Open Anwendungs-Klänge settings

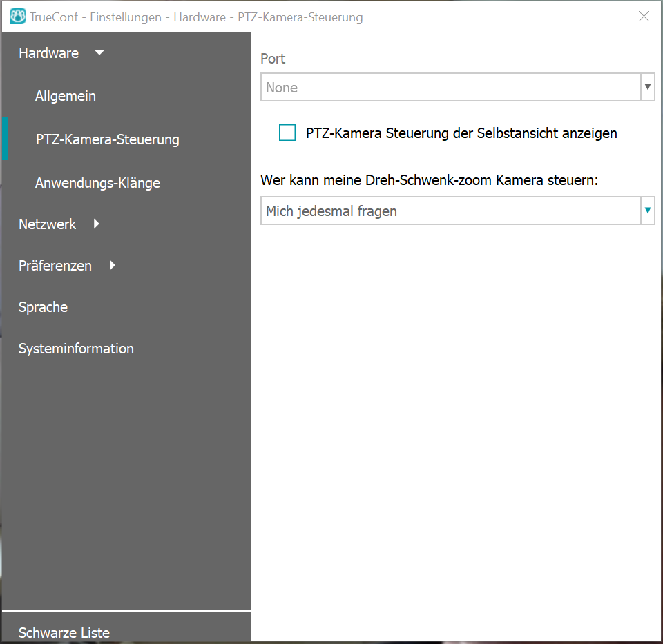click(x=97, y=183)
